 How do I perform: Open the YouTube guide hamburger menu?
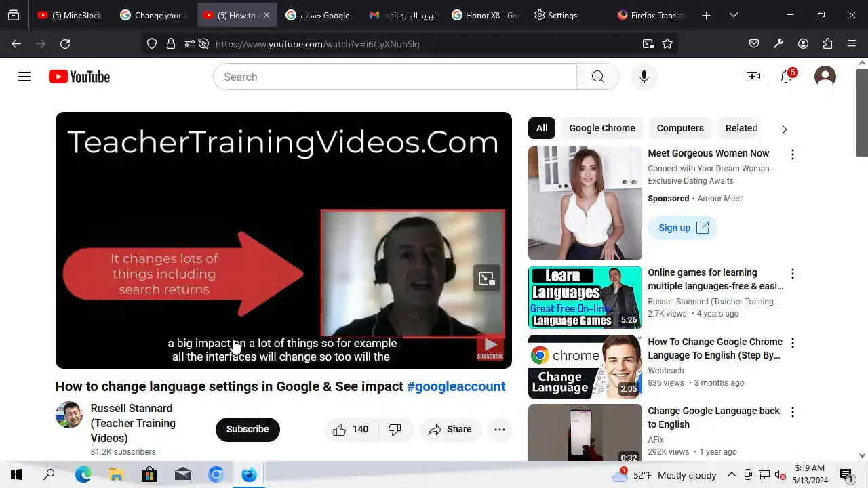(x=24, y=77)
